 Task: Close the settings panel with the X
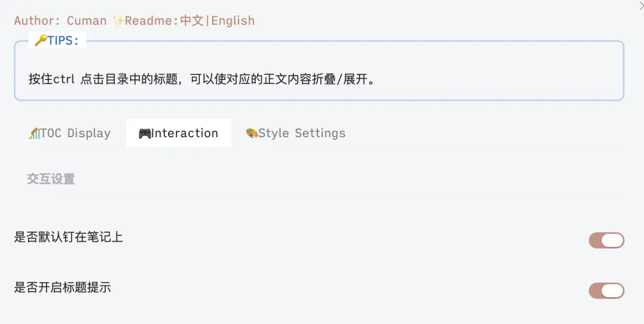(641, 5)
